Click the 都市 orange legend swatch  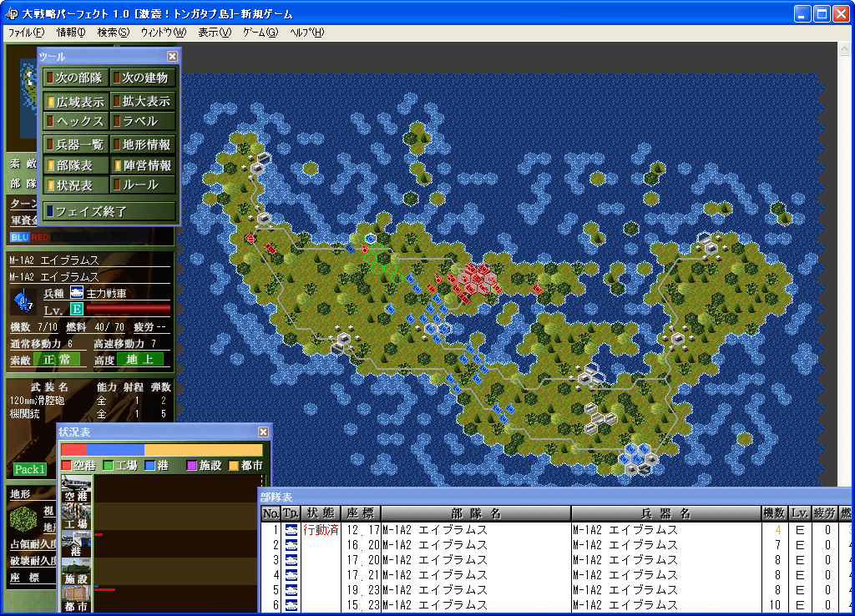pos(234,466)
